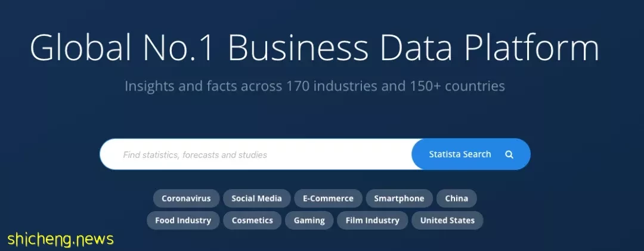Click the Food Industry topic tag

click(x=183, y=220)
